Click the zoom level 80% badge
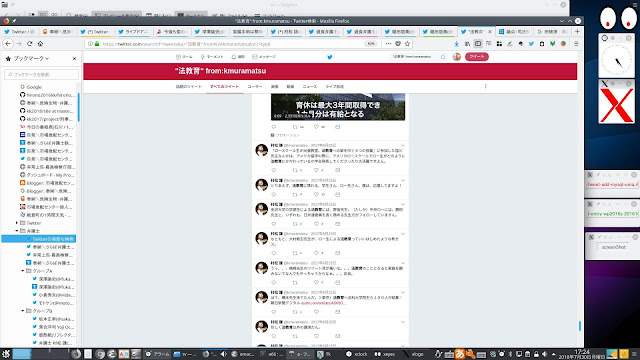 tap(371, 44)
